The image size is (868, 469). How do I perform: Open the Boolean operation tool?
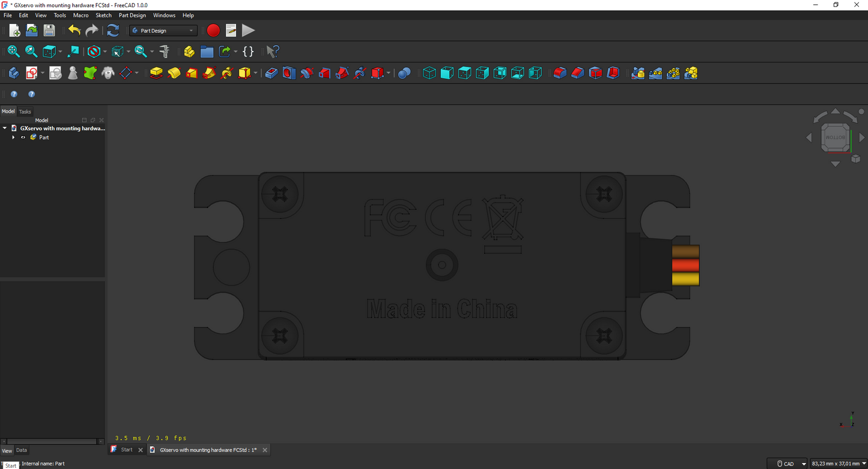click(404, 73)
